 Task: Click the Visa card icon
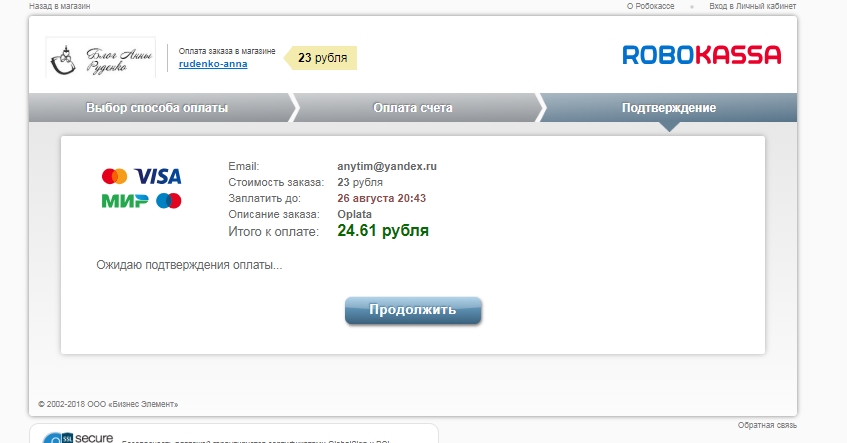pyautogui.click(x=158, y=176)
